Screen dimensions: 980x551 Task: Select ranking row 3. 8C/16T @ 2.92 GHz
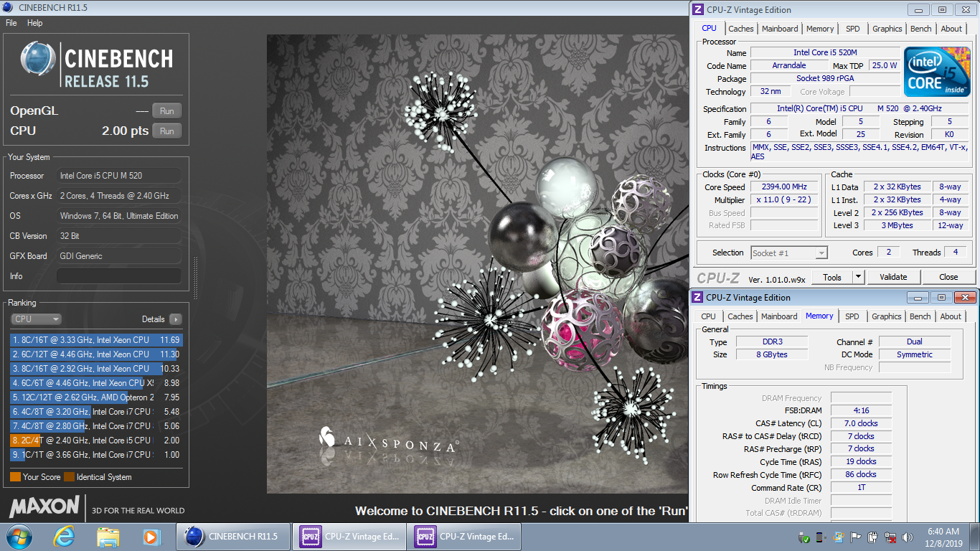96,369
